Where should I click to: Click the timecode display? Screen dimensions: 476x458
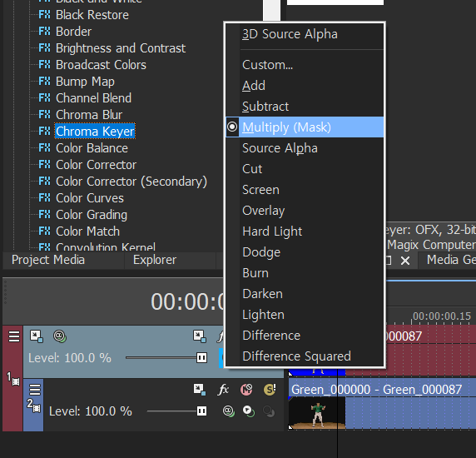tap(187, 302)
